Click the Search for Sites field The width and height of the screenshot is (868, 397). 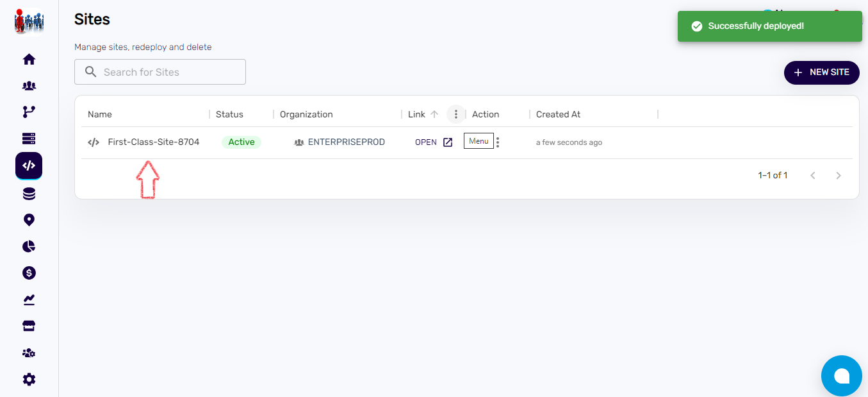pos(160,72)
